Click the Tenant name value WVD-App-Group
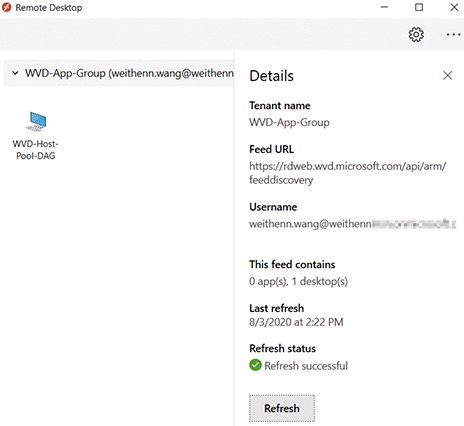 (289, 122)
